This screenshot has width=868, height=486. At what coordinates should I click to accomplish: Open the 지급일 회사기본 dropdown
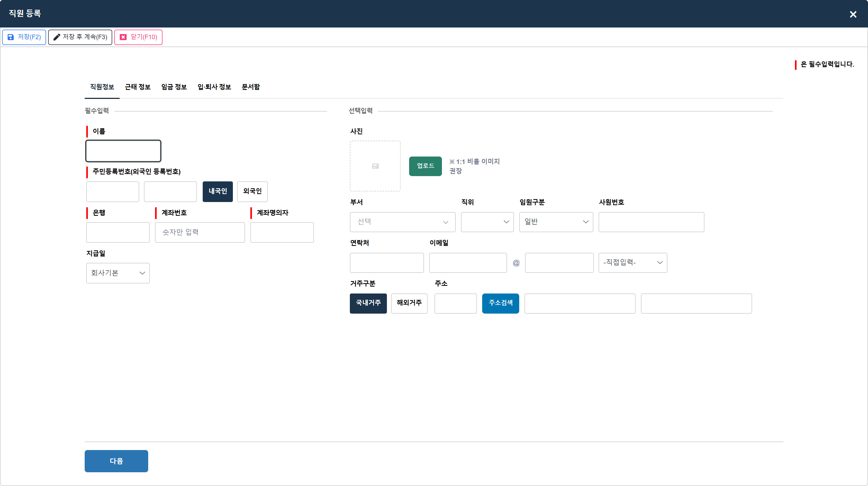pyautogui.click(x=118, y=273)
